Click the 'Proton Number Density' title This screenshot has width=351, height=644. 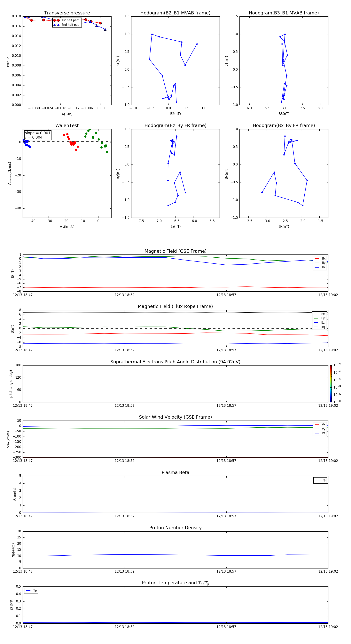tap(175, 528)
